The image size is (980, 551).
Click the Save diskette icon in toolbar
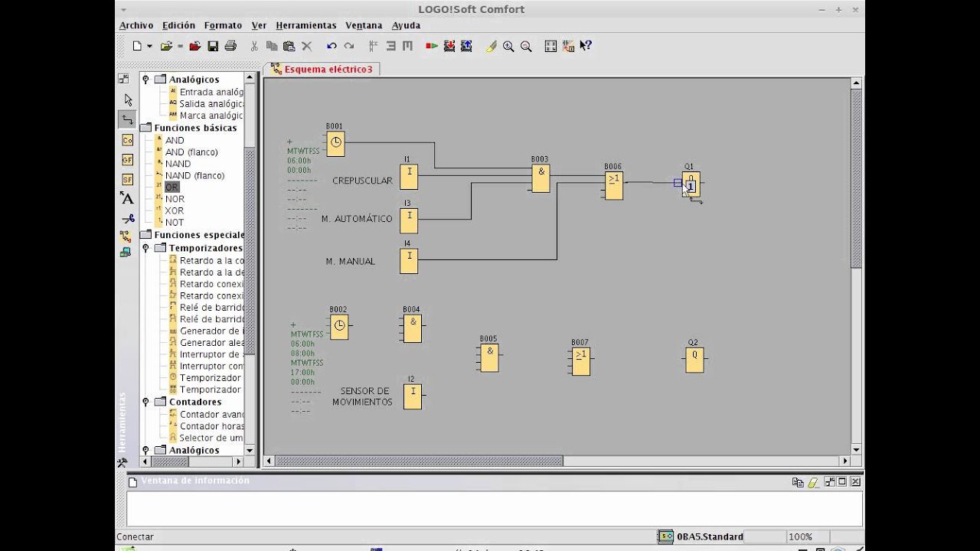tap(213, 47)
